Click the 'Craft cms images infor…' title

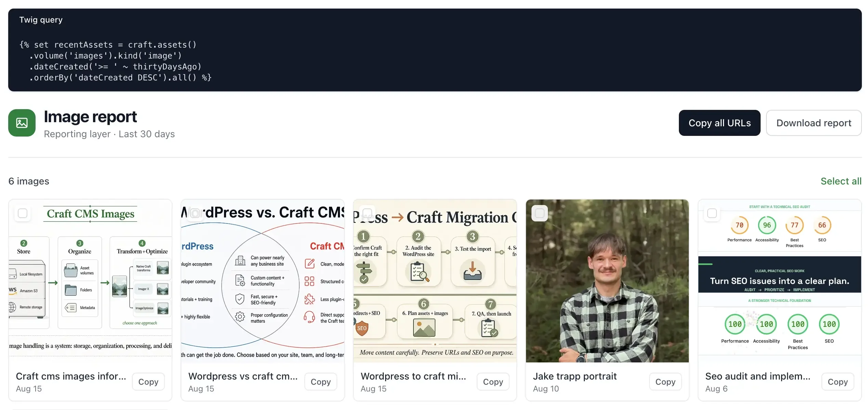[x=71, y=376]
